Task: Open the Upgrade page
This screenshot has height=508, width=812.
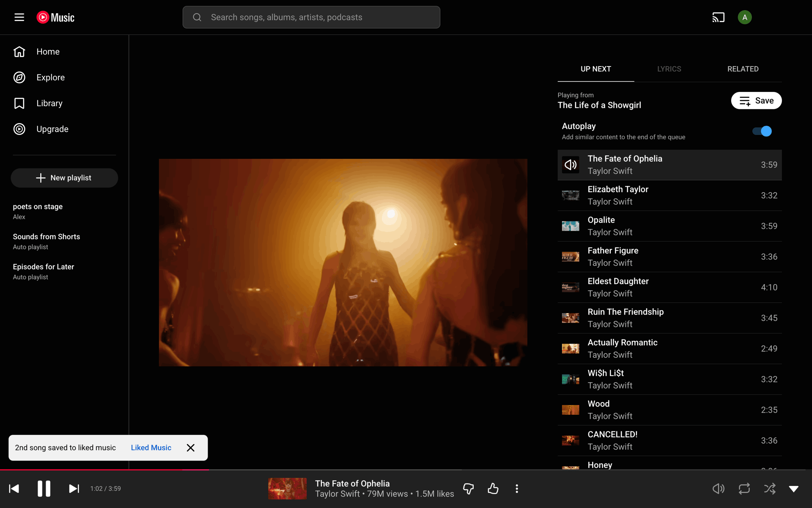Action: click(64, 129)
